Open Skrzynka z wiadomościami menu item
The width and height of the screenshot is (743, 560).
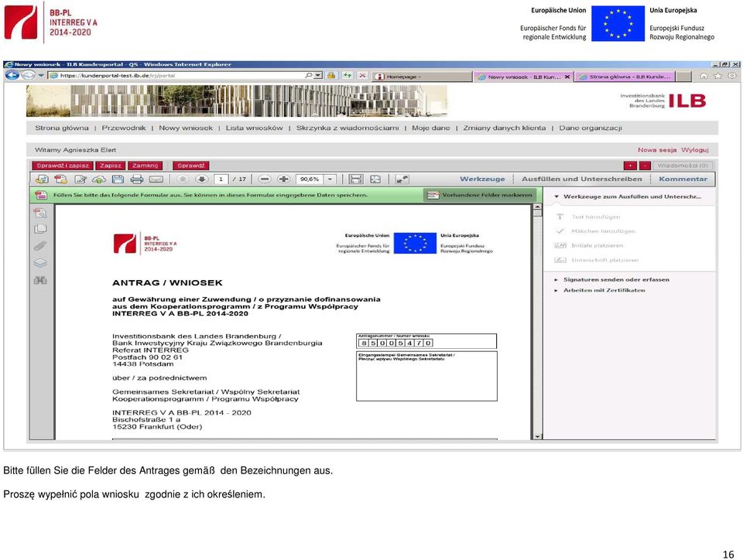click(x=348, y=128)
